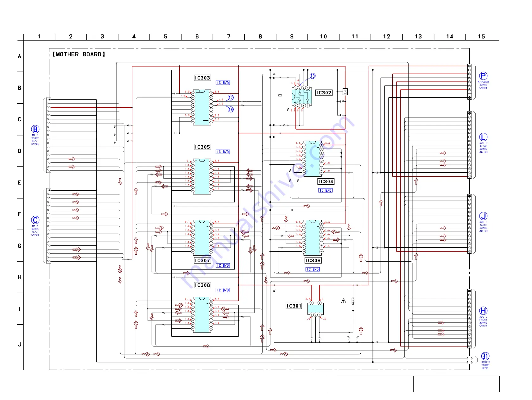Click the circled 19 test point marker
The width and height of the screenshot is (532, 400).
click(x=313, y=76)
